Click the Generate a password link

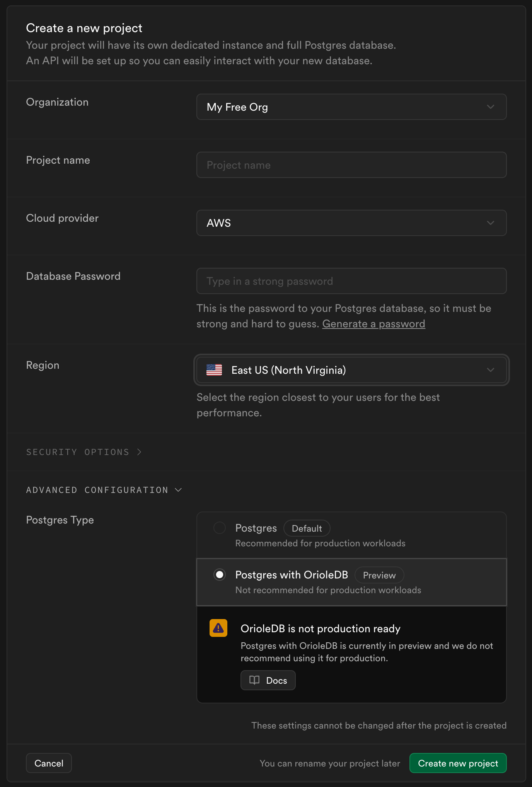(x=374, y=324)
